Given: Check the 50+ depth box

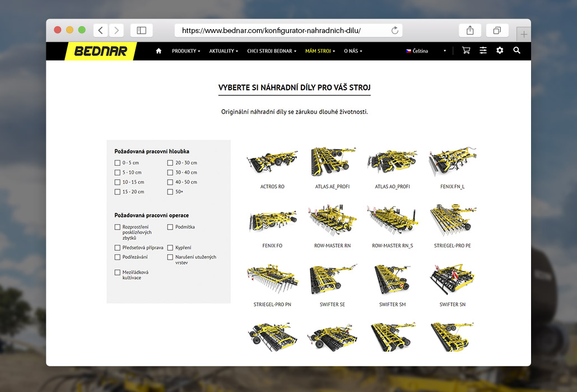Looking at the screenshot, I should click(x=170, y=192).
